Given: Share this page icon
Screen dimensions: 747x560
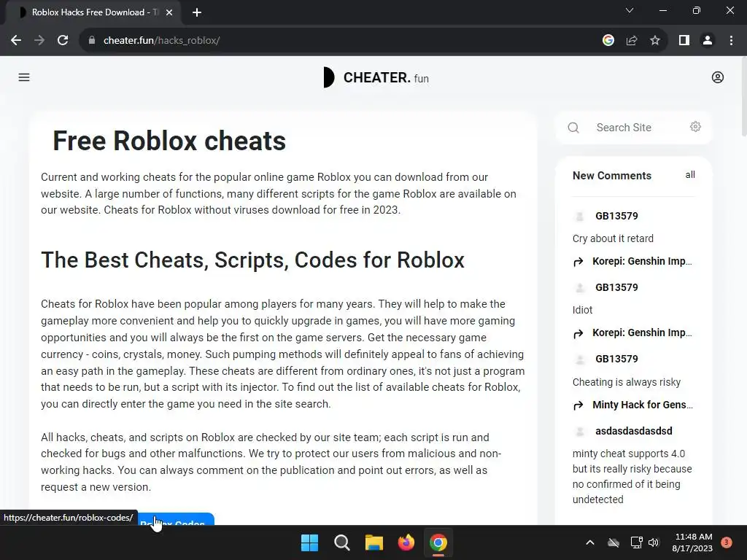Looking at the screenshot, I should (x=632, y=41).
